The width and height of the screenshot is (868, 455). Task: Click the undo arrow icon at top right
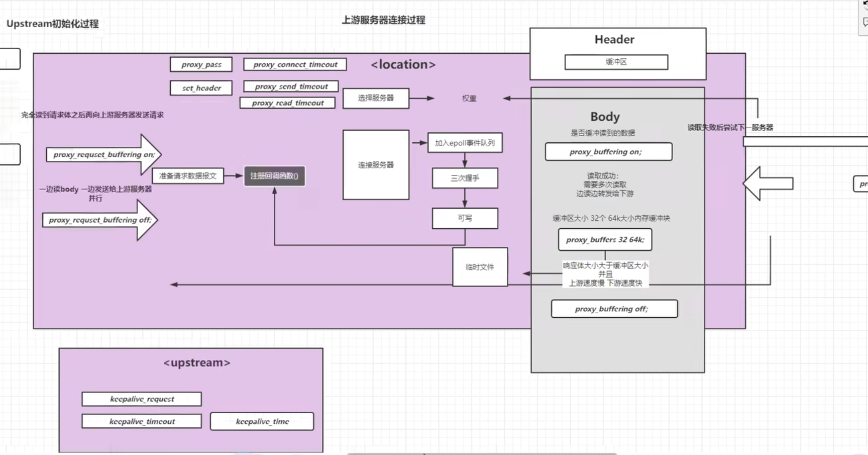pos(865,4)
